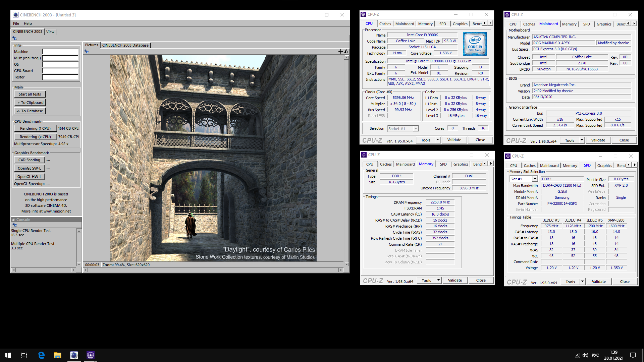The width and height of the screenshot is (644, 362).
Task: Open the Slot #1 memory slot dropdown
Action: pos(535,179)
